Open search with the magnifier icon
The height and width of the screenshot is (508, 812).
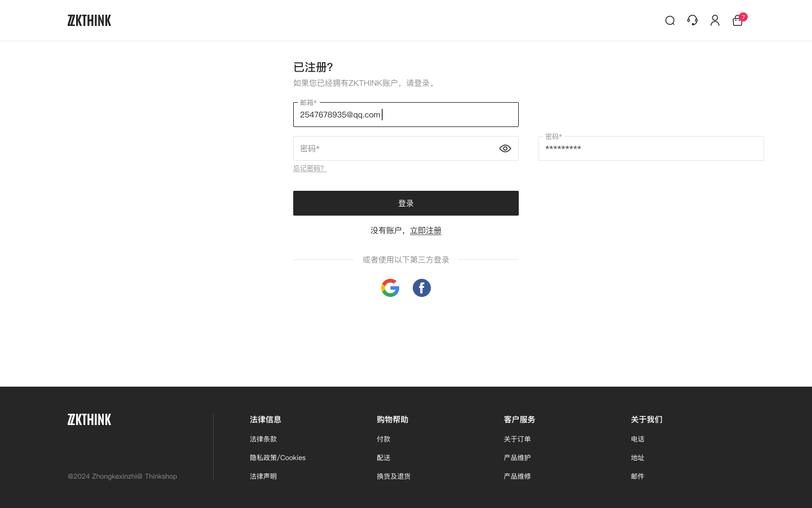click(x=670, y=21)
